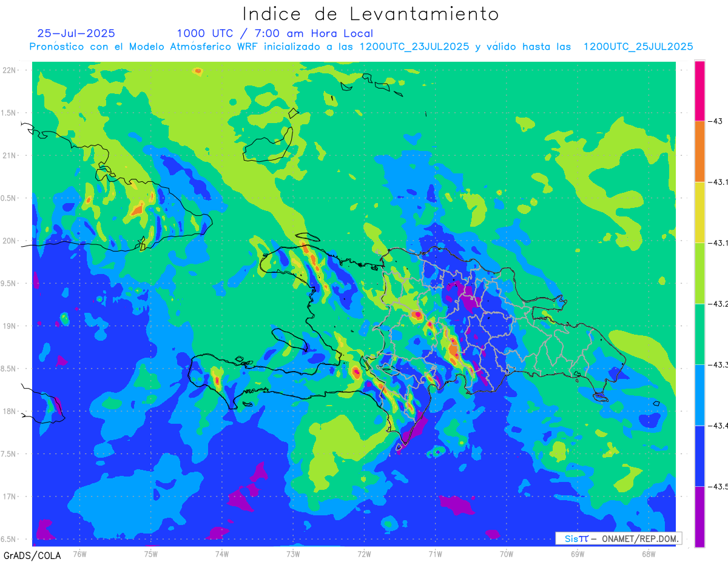Click the '75W' longitude label
This screenshot has width=728, height=562.
151,554
